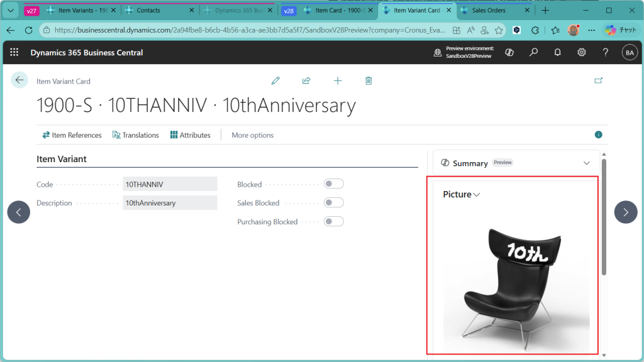Enable the Sales Blocked toggle
This screenshot has width=644, height=362.
coord(334,203)
